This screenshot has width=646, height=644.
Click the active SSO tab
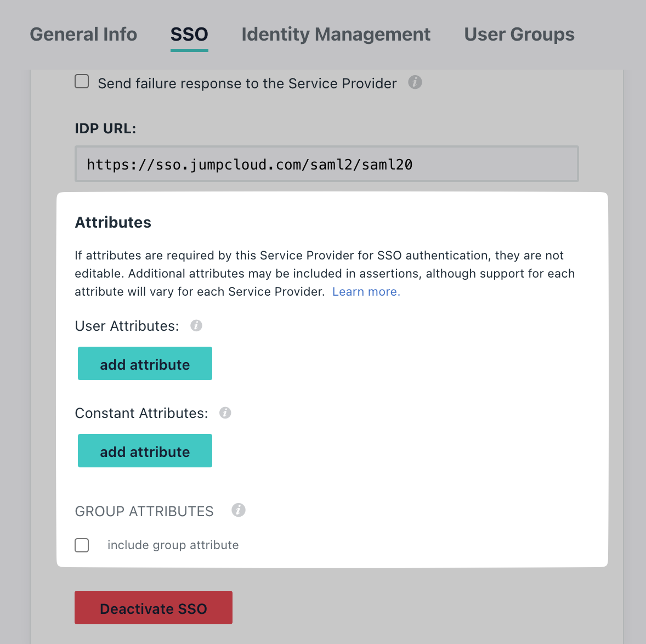click(x=189, y=34)
